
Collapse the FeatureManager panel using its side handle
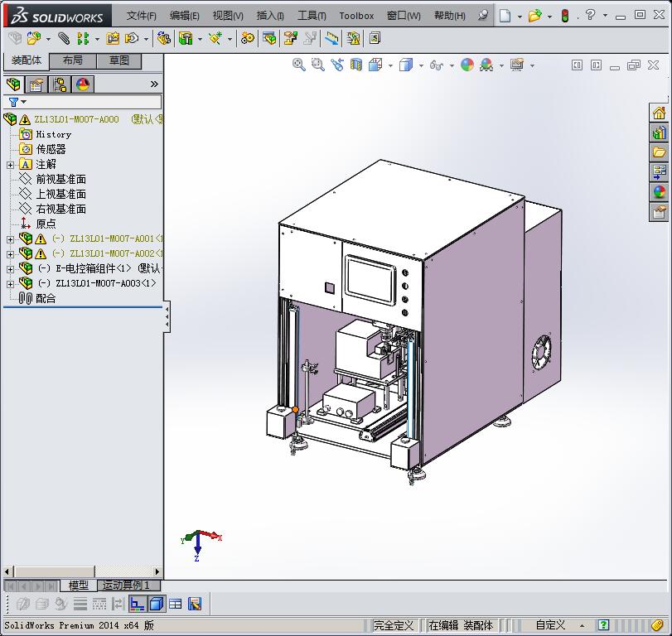click(x=167, y=316)
